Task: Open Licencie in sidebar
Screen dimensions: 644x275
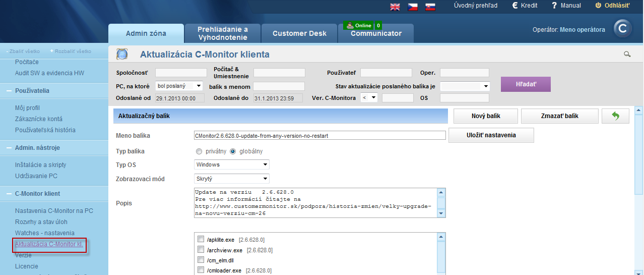Action: point(27,266)
